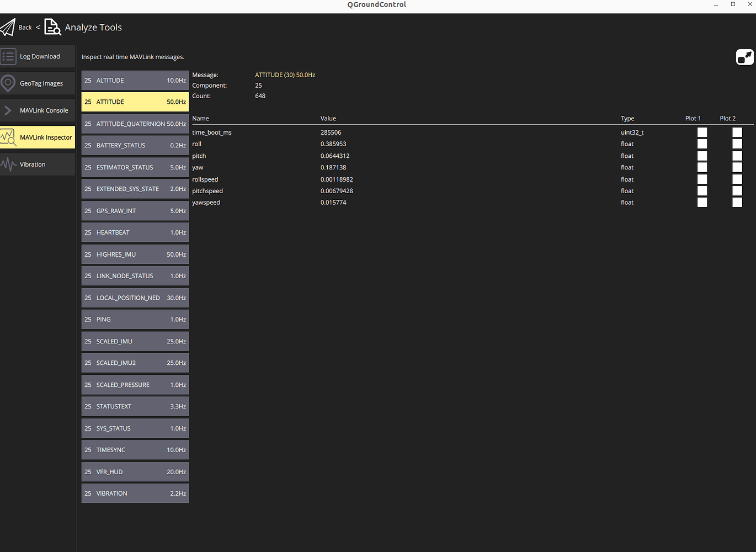Image resolution: width=756 pixels, height=552 pixels.
Task: Select the VFR_HUD message
Action: 135,472
